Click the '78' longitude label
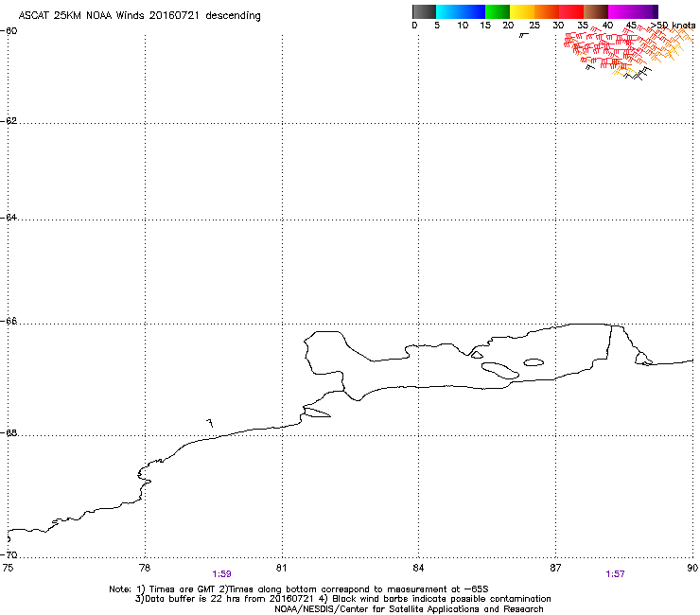 (145, 568)
